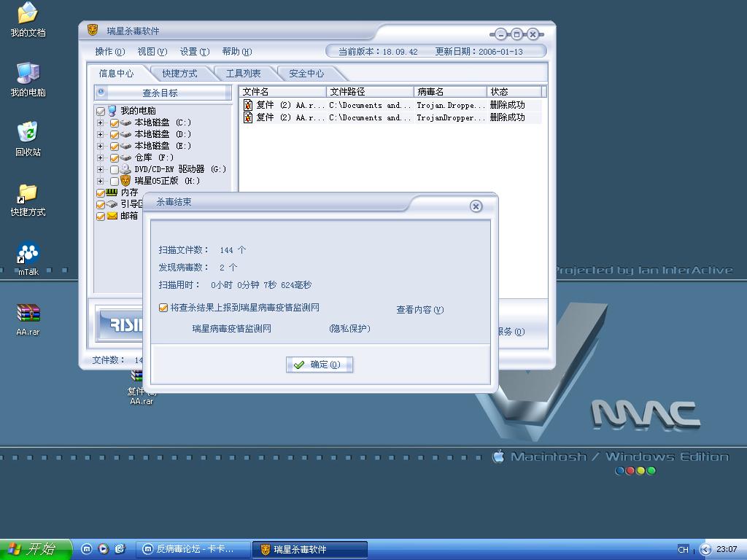
Task: Uncheck 仓库 (F:) checkbox
Action: tap(115, 157)
